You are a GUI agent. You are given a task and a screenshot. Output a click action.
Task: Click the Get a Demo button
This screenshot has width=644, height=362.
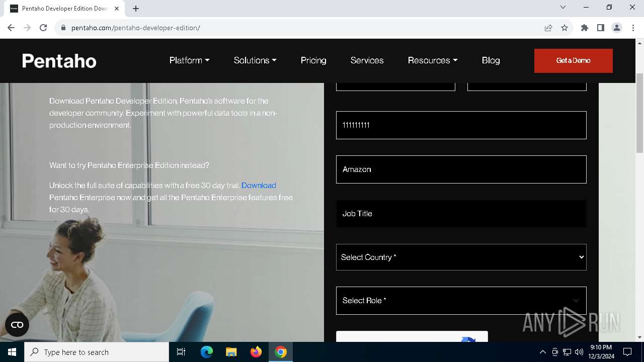[x=574, y=61]
